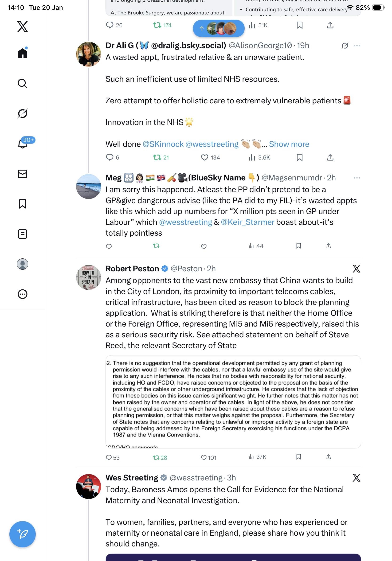Tap the compose new post button
Viewport: 392px width, 561px height.
[23, 534]
